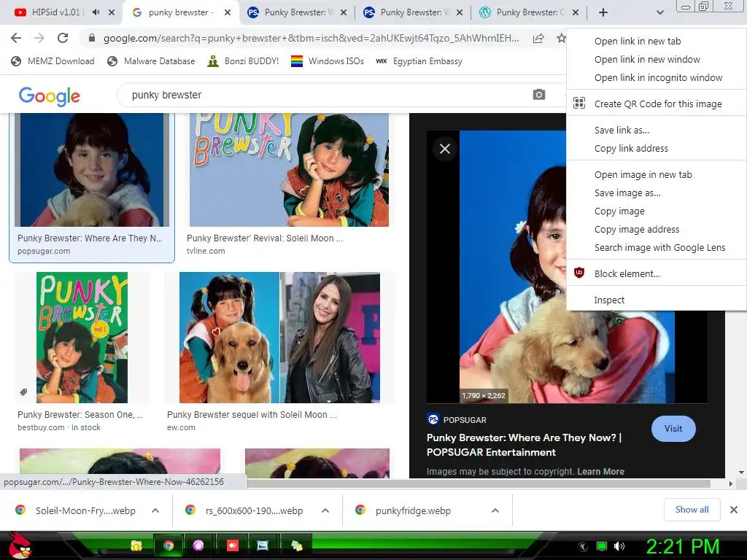Open a new browser tab with plus
The height and width of the screenshot is (560, 747).
coord(603,12)
